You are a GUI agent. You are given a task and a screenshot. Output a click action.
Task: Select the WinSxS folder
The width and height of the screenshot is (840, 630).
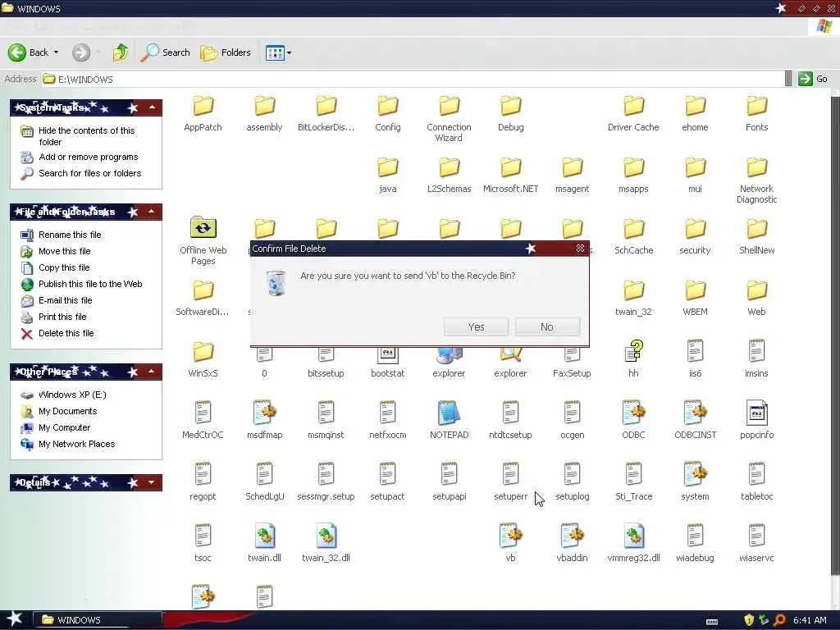[203, 359]
